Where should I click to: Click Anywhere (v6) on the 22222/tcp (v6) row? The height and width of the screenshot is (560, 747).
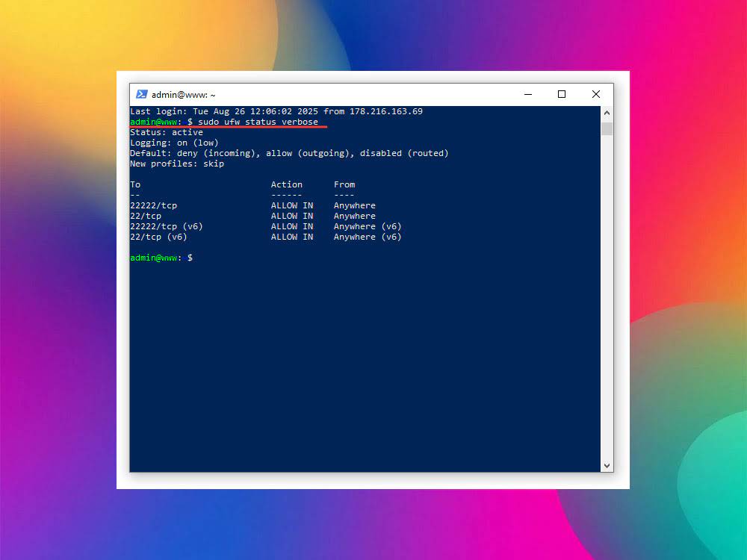368,227
